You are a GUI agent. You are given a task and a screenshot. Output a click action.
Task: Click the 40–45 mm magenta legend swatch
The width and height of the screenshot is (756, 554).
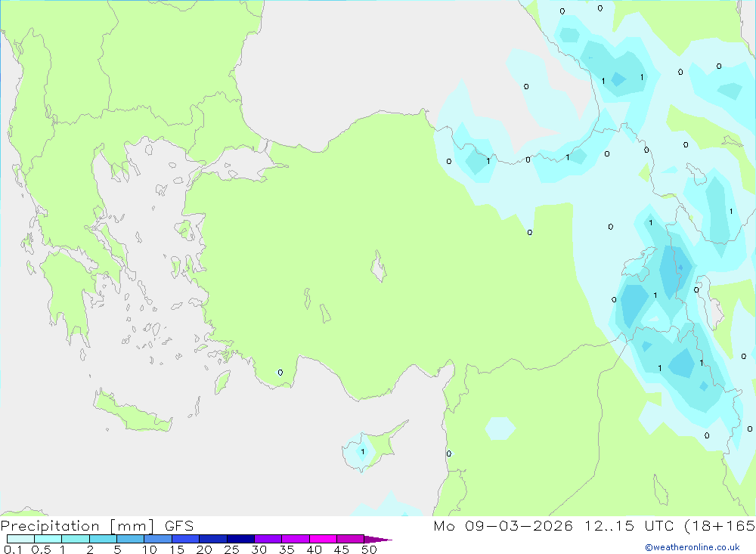pos(323,539)
